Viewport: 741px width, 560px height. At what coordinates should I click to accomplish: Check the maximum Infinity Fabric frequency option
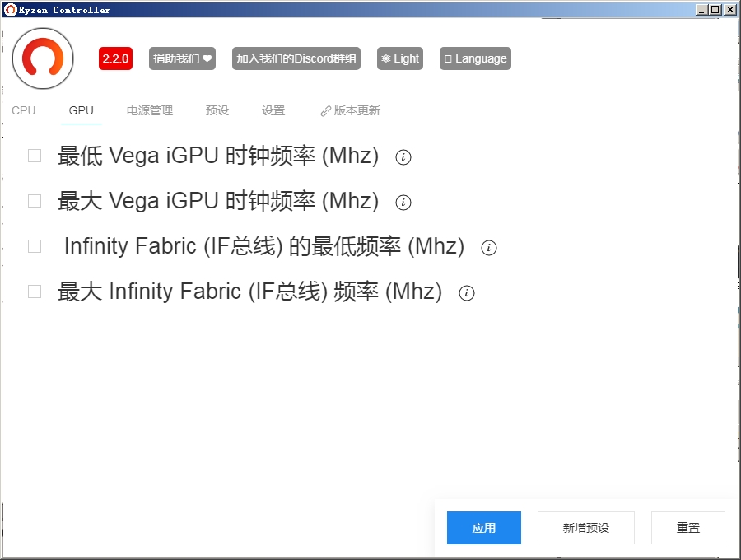34,291
